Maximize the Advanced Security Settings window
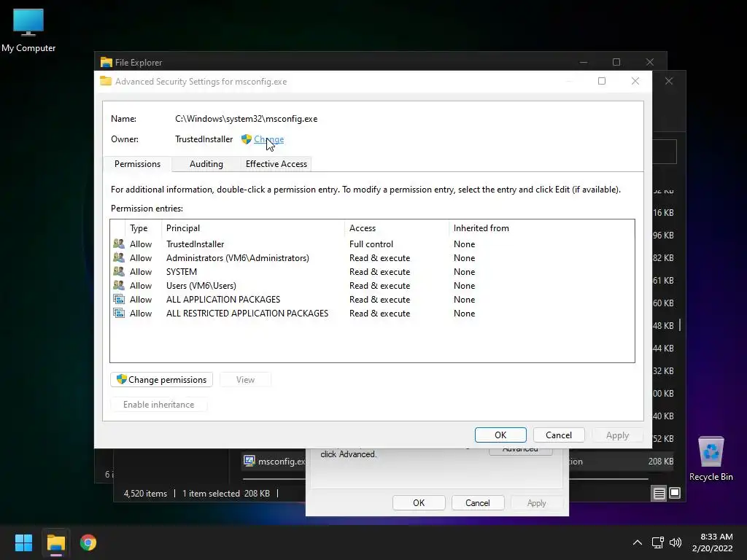Image resolution: width=747 pixels, height=560 pixels. pyautogui.click(x=602, y=81)
